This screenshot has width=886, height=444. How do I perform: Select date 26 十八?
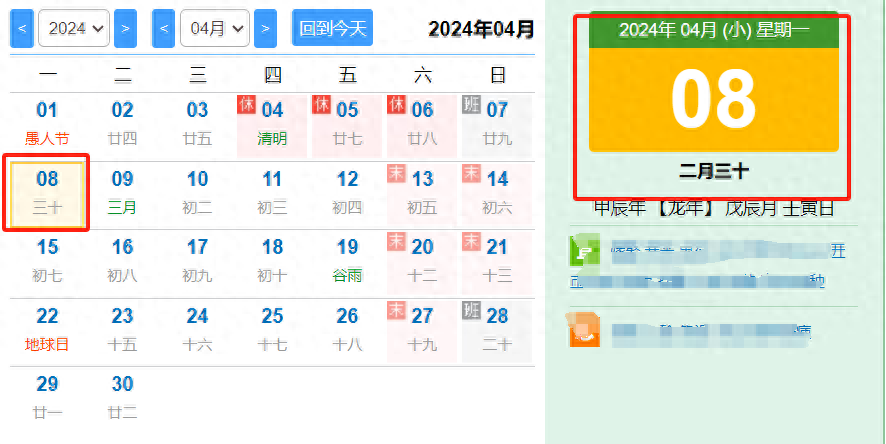coord(348,331)
